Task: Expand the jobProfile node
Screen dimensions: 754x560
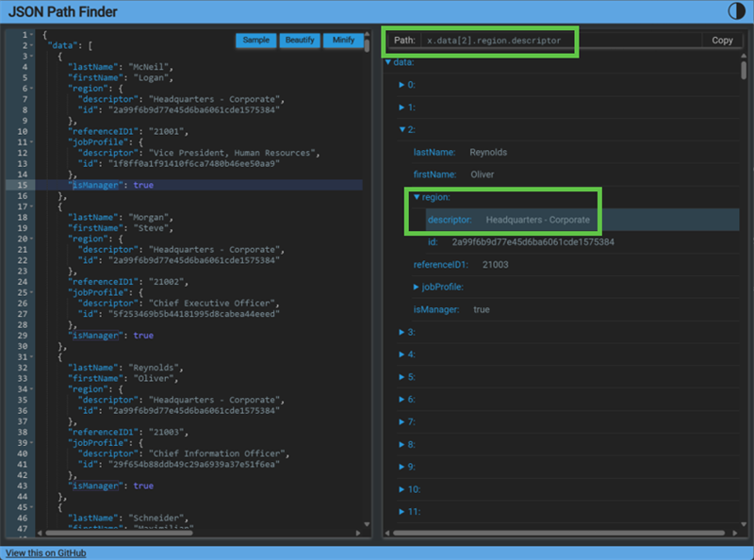Action: (416, 288)
